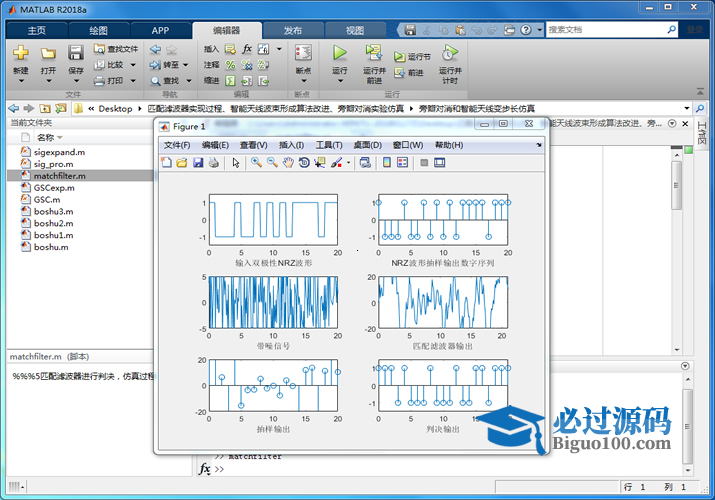
Task: Click Find Files (查找文件)
Action: (x=116, y=49)
